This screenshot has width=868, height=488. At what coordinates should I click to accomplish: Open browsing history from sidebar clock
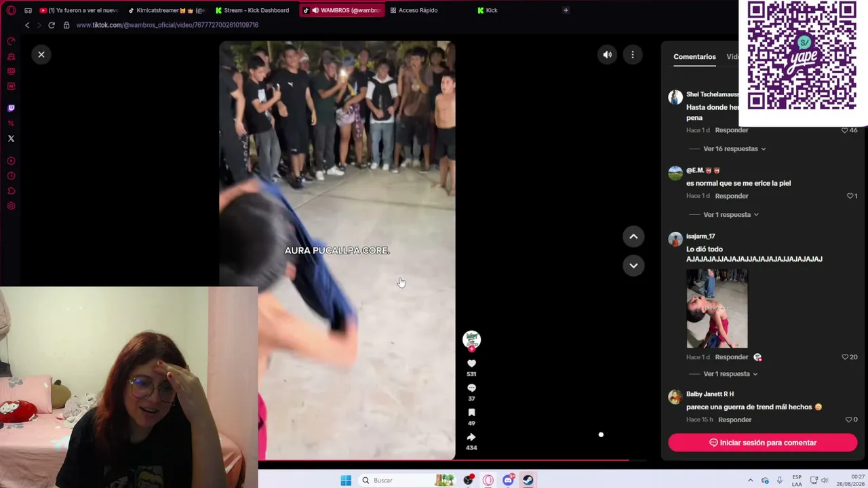click(11, 176)
